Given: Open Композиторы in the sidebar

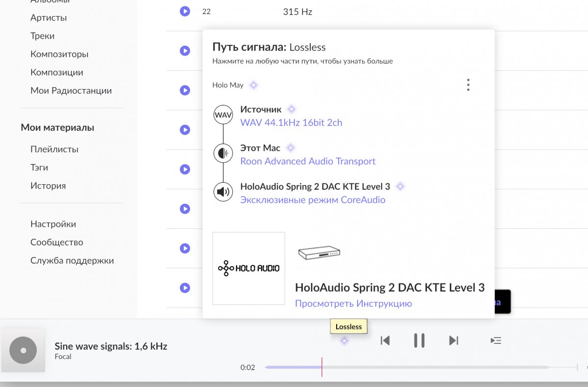Looking at the screenshot, I should [59, 54].
